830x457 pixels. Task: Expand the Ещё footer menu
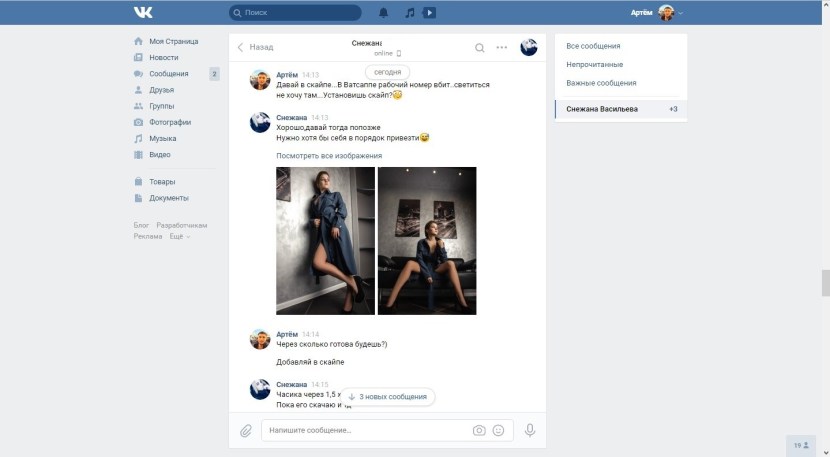[x=179, y=236]
